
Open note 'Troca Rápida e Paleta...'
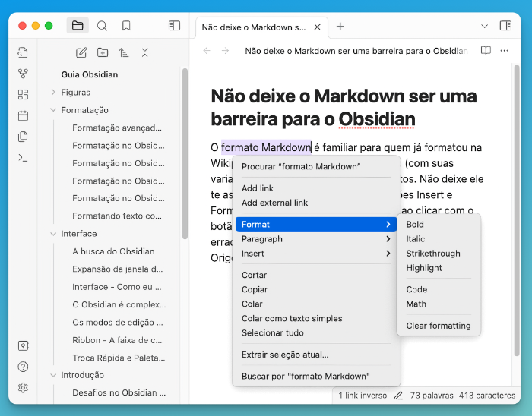point(119,358)
